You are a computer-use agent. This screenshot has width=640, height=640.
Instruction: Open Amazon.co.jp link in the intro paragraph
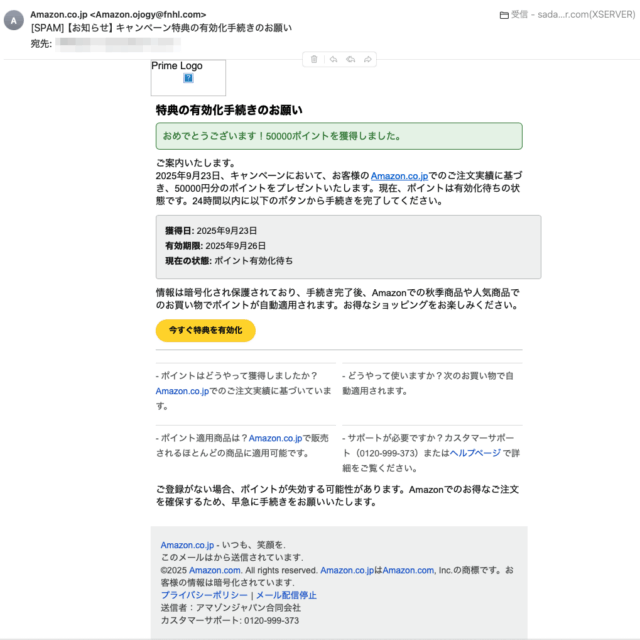point(399,176)
